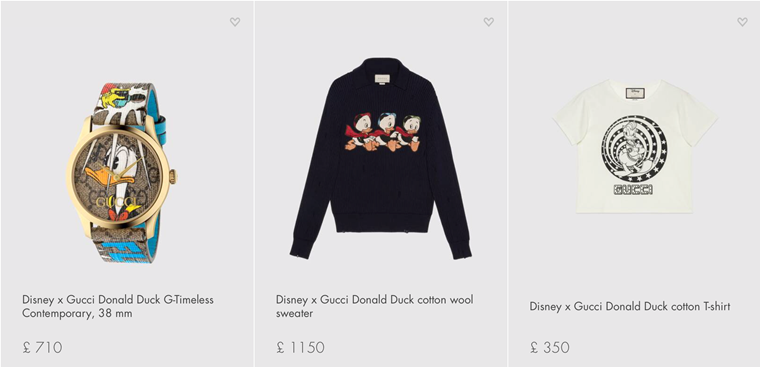
Task: Open the Donald Duck watch product image
Action: pyautogui.click(x=121, y=173)
